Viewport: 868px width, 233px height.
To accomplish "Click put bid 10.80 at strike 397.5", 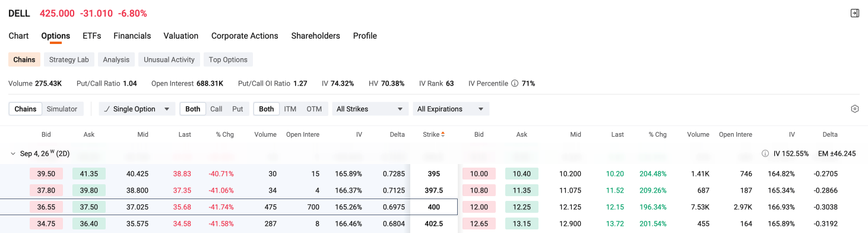I will pos(479,190).
